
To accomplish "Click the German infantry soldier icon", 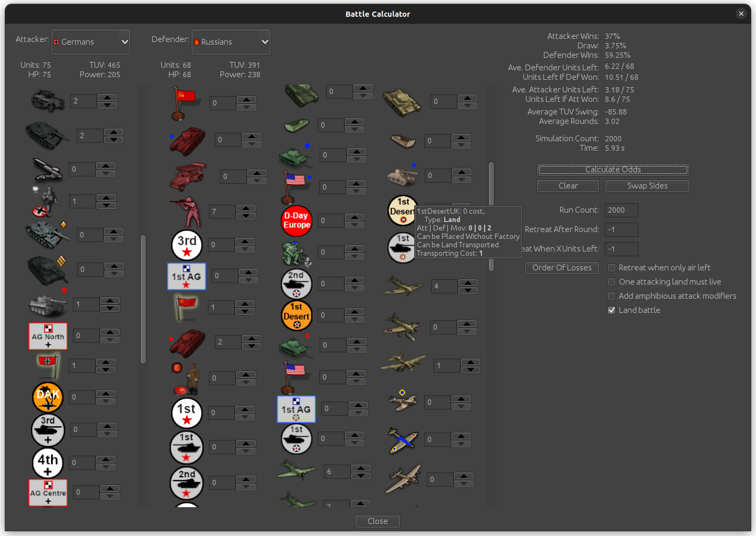I will coord(46,202).
